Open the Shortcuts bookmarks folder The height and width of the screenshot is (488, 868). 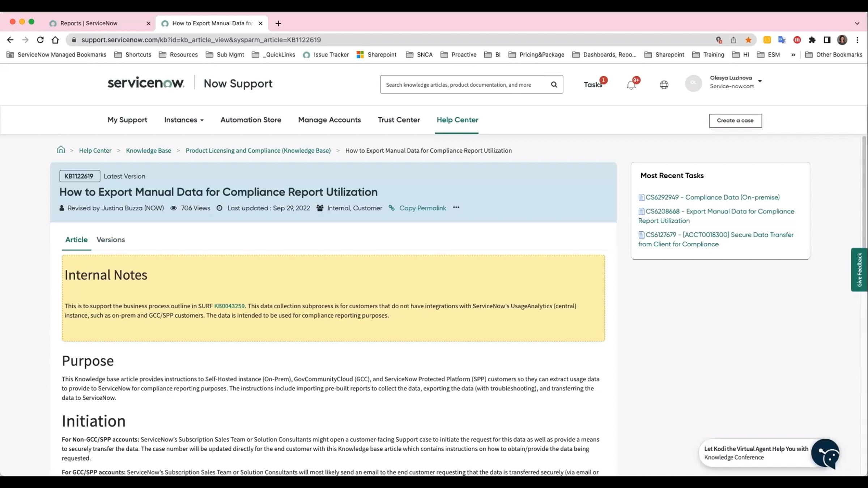[x=133, y=55]
